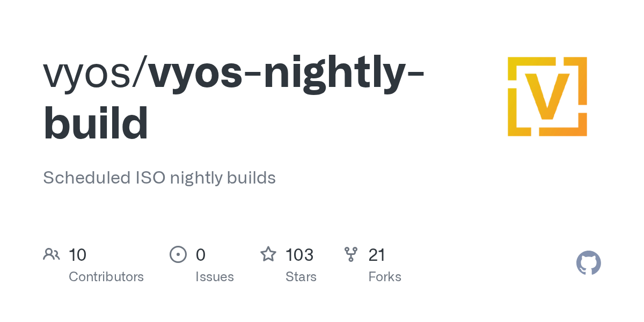The image size is (644, 322).
Task: Open the 'Contributors' label
Action: (106, 277)
